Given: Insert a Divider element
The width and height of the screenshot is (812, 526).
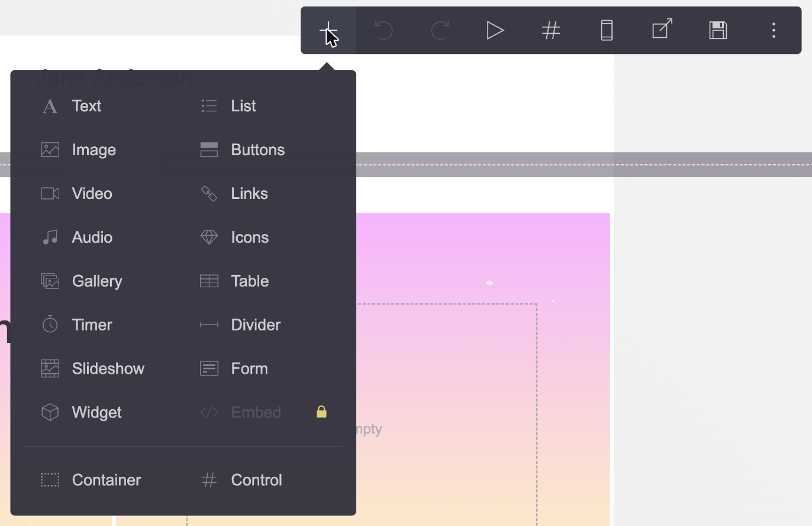Looking at the screenshot, I should 256,325.
